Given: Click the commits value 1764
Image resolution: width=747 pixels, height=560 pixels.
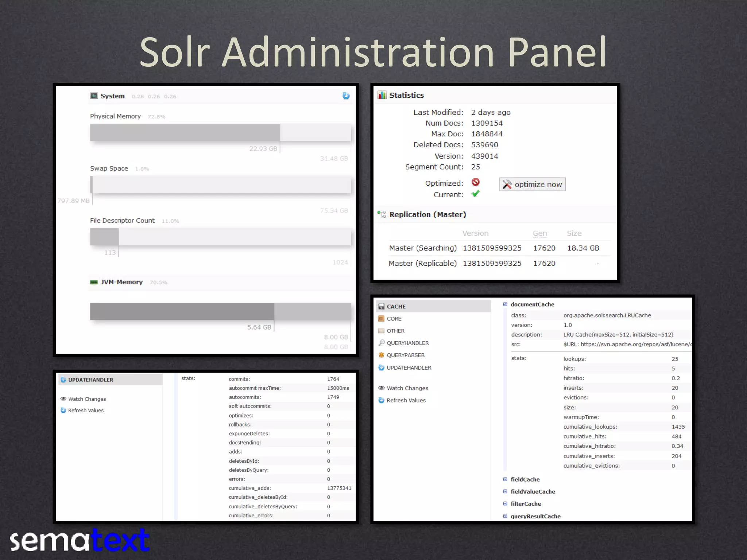Looking at the screenshot, I should point(333,379).
